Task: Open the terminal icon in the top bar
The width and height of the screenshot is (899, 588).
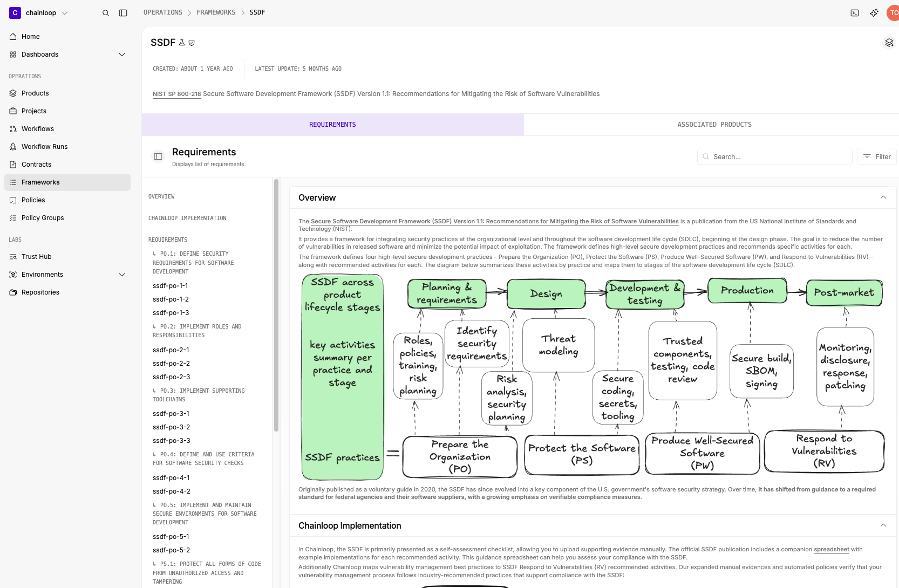Action: [855, 13]
